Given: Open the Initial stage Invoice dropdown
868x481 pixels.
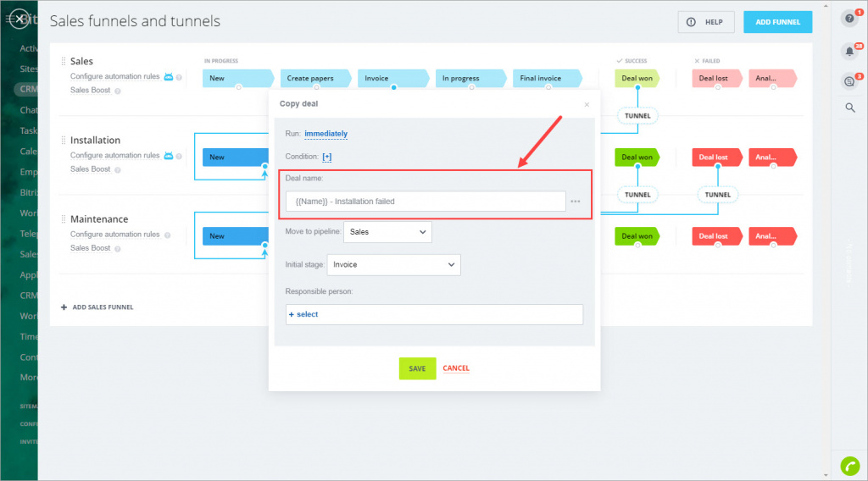Looking at the screenshot, I should click(393, 264).
